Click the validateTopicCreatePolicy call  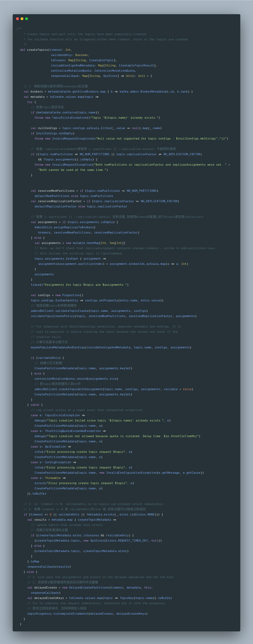pos(52,316)
